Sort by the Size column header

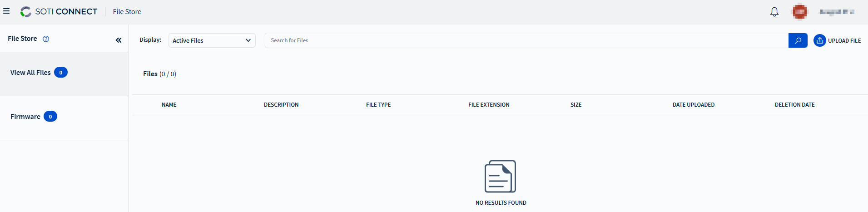point(576,105)
